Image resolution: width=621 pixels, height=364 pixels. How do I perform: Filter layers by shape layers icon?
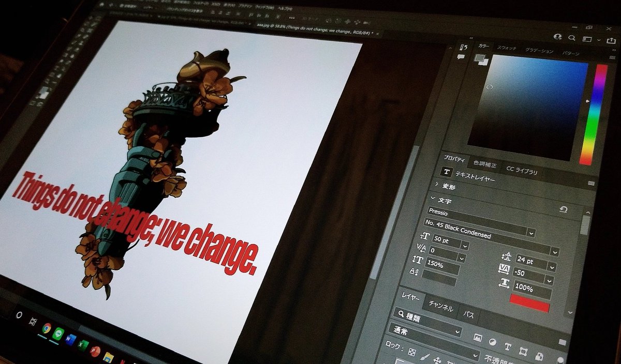click(x=523, y=351)
